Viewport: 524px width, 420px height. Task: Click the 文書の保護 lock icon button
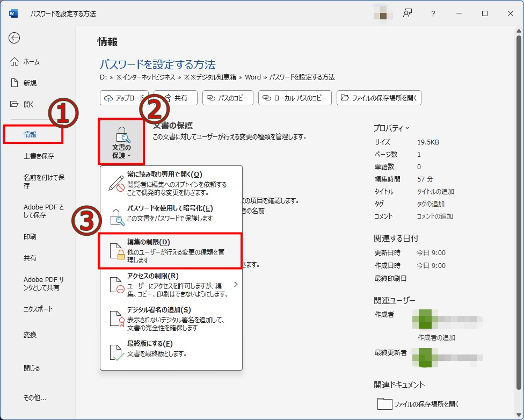tap(121, 142)
